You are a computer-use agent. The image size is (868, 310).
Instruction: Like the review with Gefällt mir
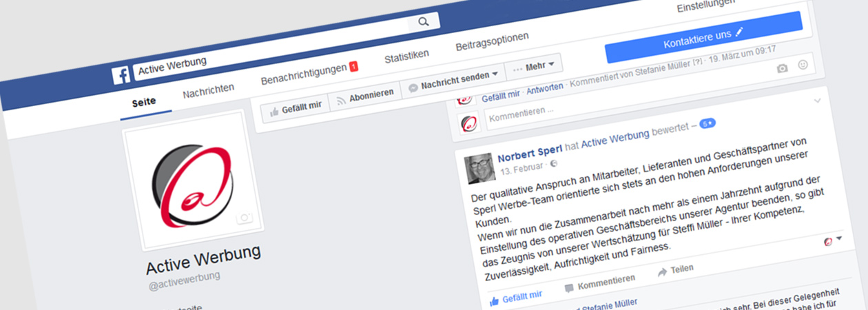[517, 298]
